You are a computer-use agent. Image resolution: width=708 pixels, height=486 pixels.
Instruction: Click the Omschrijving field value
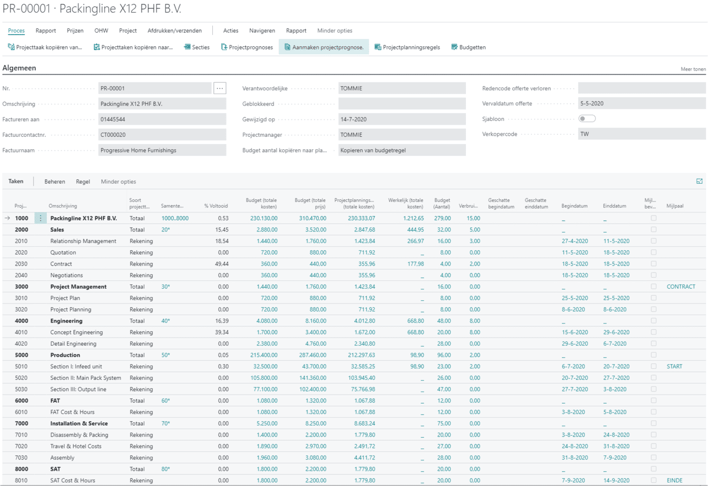tap(162, 104)
